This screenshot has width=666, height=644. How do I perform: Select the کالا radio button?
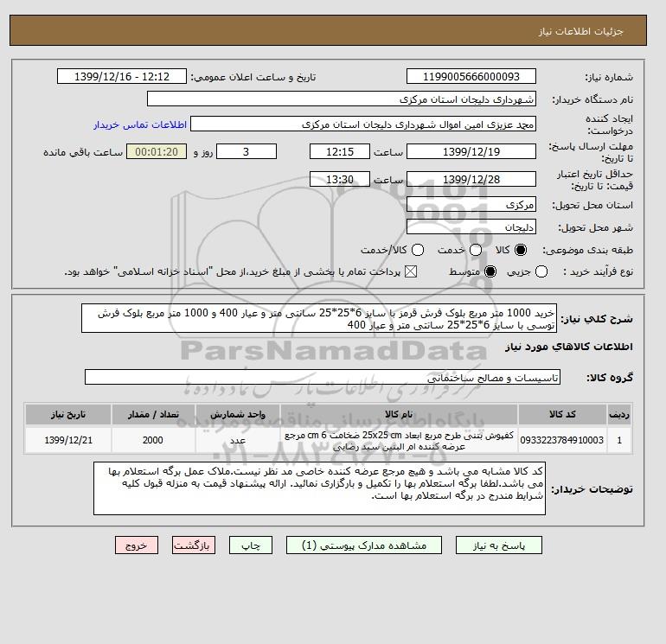(x=521, y=250)
